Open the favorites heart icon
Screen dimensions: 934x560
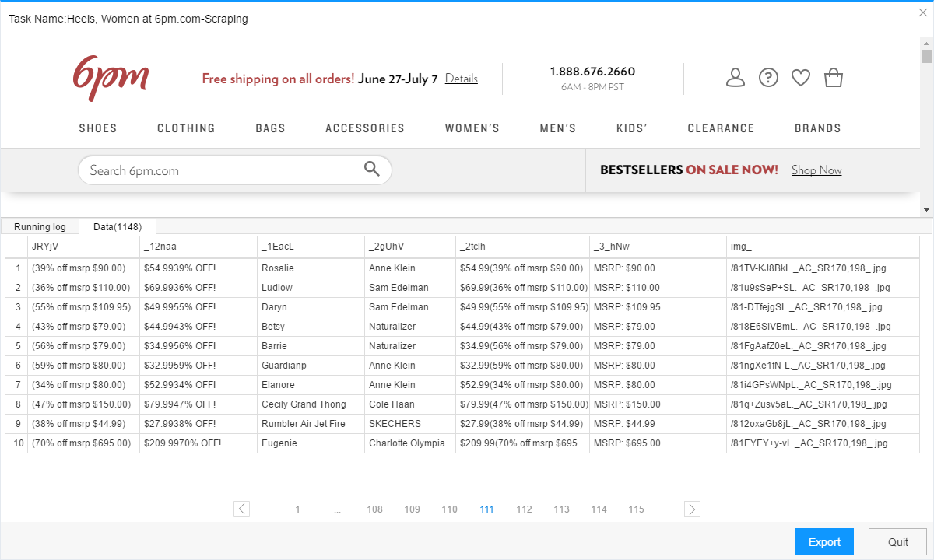coord(801,77)
